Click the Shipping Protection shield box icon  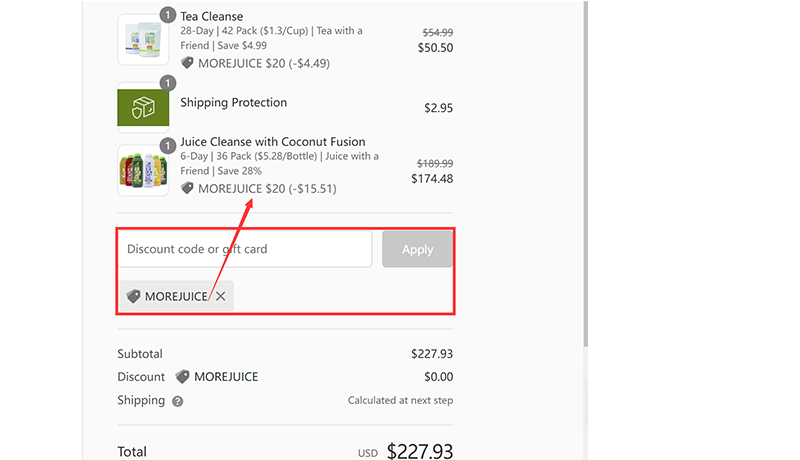pos(142,107)
